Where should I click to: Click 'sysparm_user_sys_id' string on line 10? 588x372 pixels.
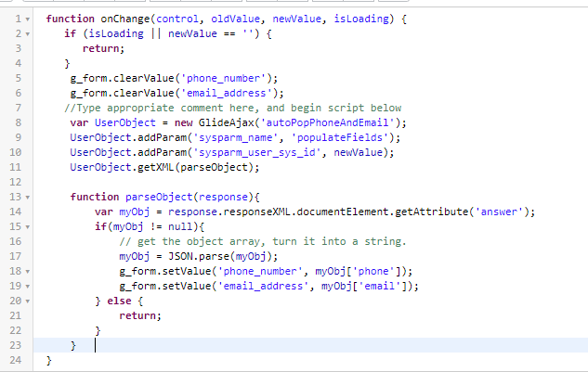[x=257, y=152]
